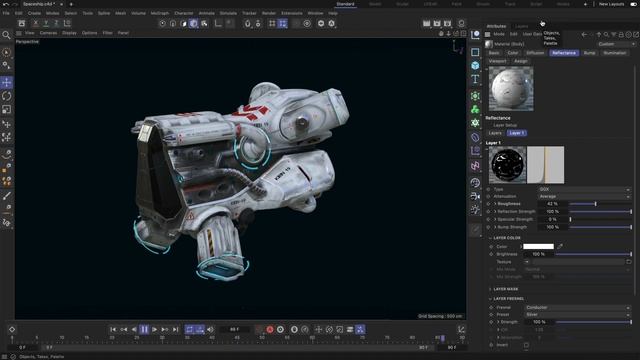Open the Fresnel dropdown showing Conductor

point(578,307)
